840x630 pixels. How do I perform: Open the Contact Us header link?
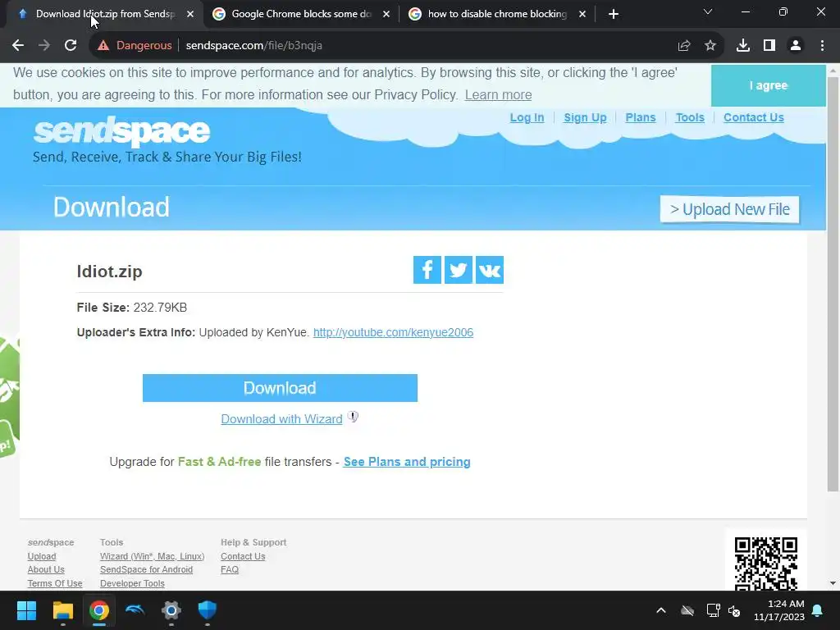pos(753,117)
